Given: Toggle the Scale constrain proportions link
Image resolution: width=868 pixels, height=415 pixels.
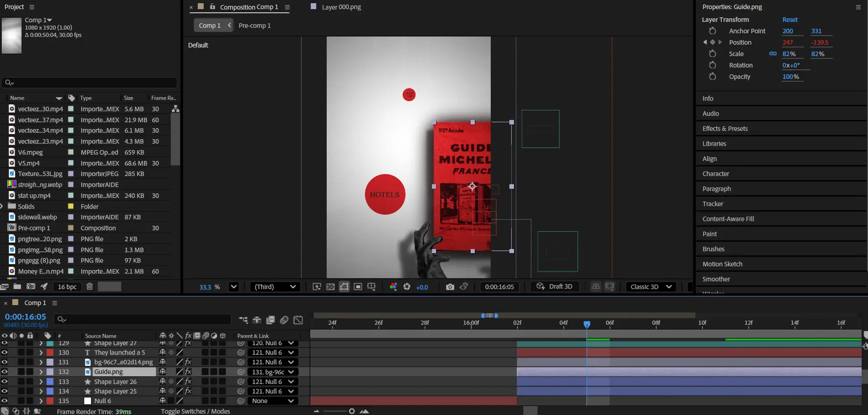Looking at the screenshot, I should [x=773, y=54].
